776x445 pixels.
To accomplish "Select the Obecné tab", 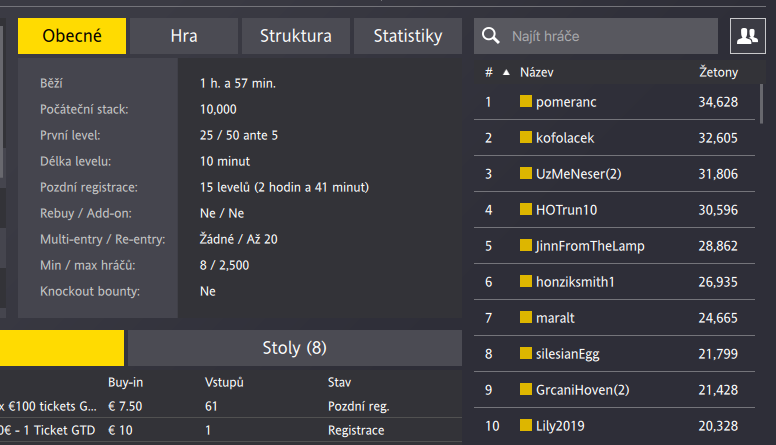I will point(72,36).
